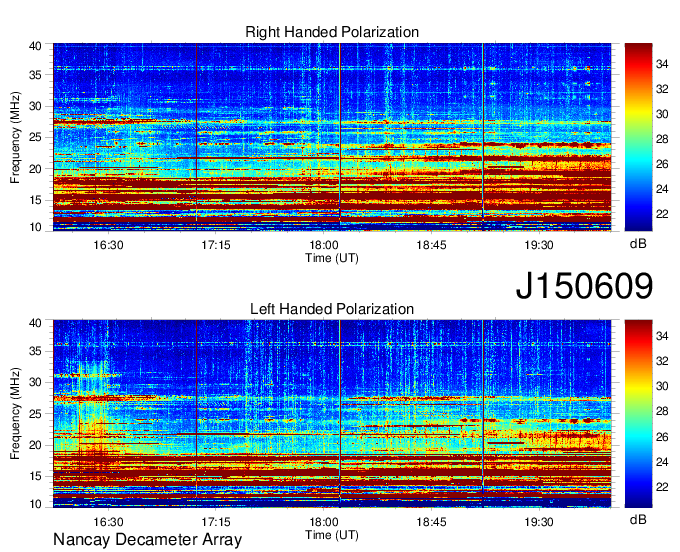Screen dimensions: 680x552
Task: Click the 19:30 time tick of Right Handed plot
Action: [539, 245]
